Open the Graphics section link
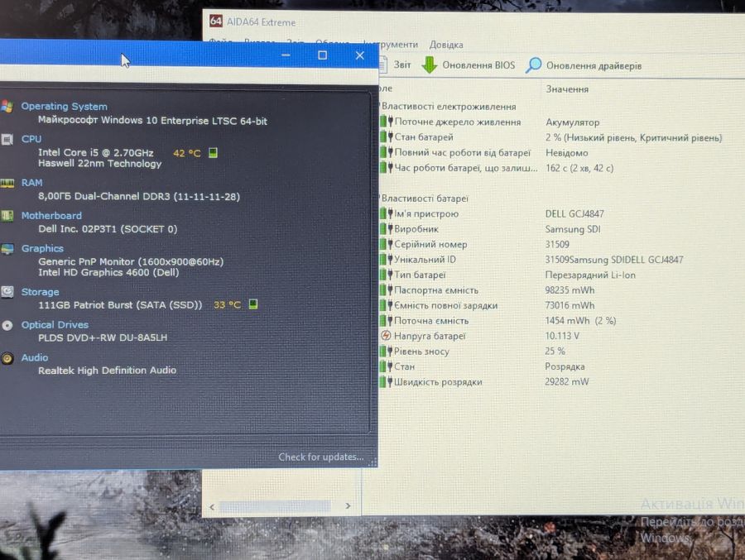Viewport: 745px width, 560px height. tap(42, 248)
